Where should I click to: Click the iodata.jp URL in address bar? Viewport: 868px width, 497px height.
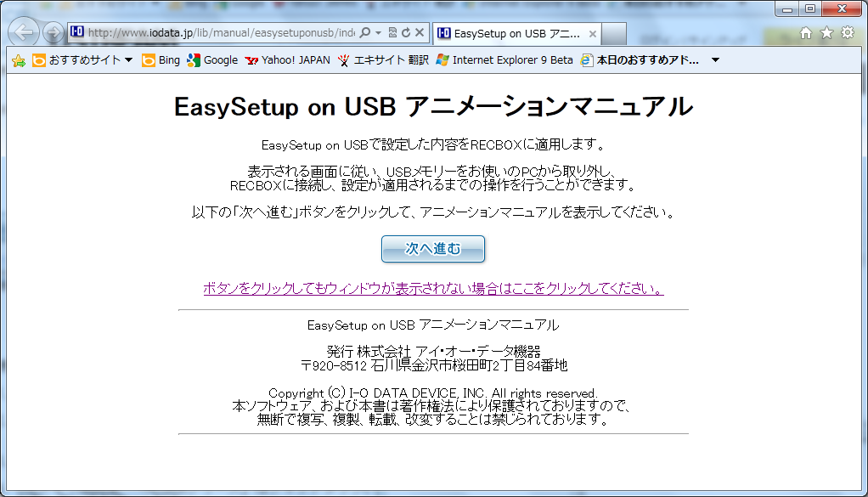coord(222,32)
